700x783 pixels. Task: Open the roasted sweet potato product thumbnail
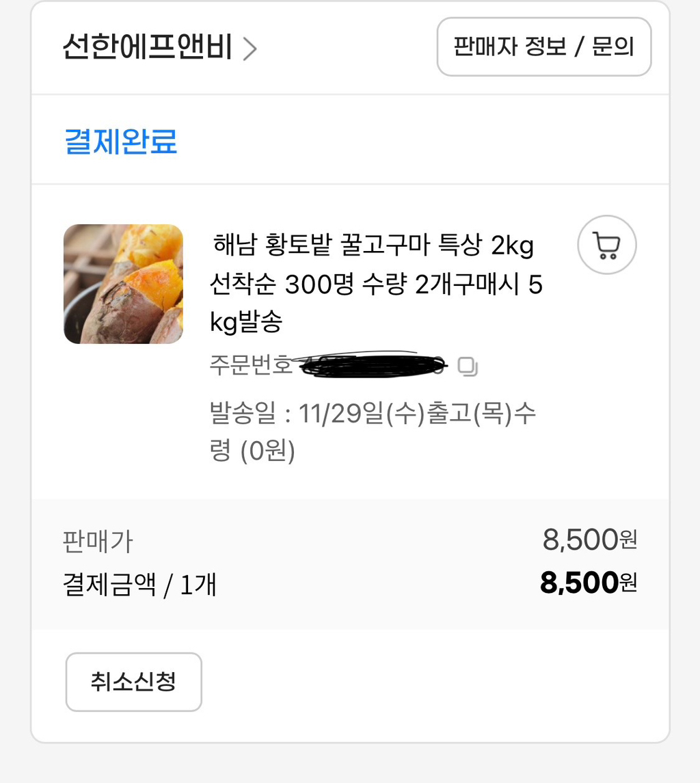(123, 284)
